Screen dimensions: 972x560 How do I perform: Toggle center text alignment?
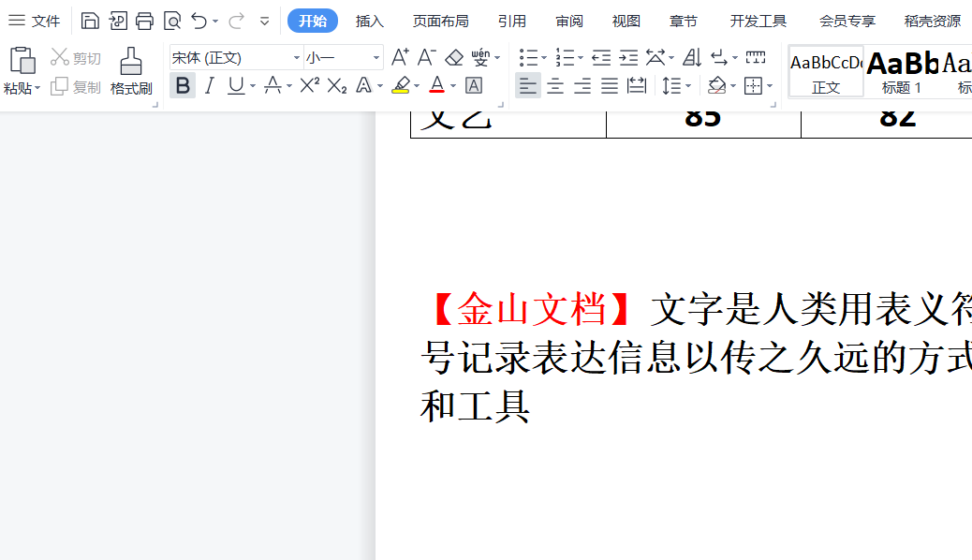(x=554, y=85)
